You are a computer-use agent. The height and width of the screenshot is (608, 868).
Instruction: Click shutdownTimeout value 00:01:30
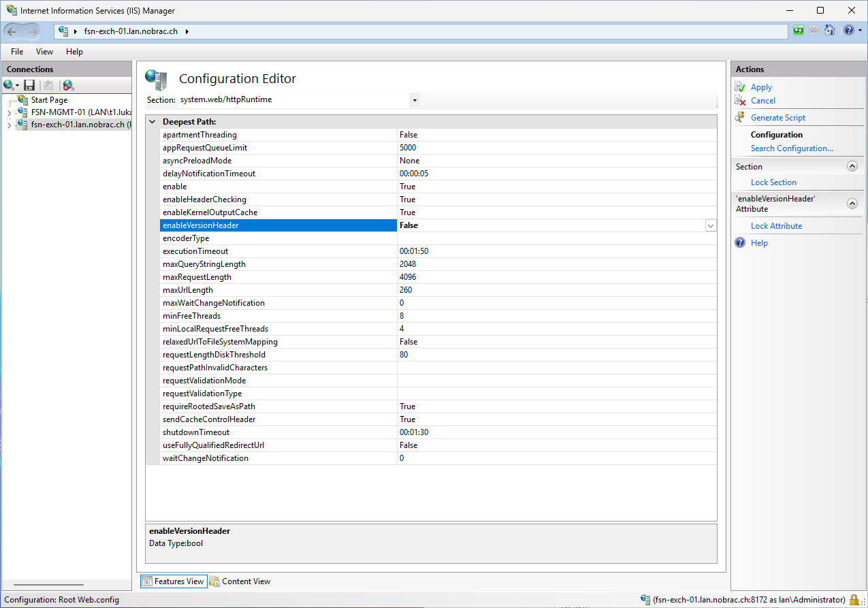click(x=414, y=432)
